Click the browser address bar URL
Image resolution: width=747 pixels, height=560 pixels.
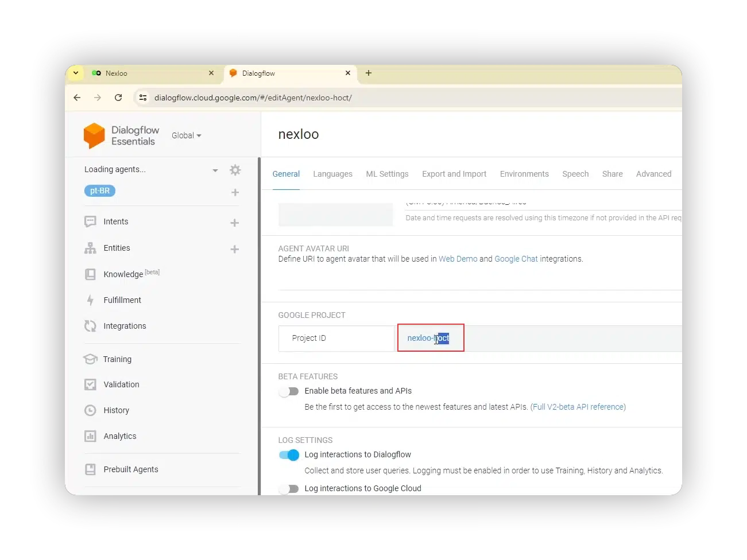[253, 98]
